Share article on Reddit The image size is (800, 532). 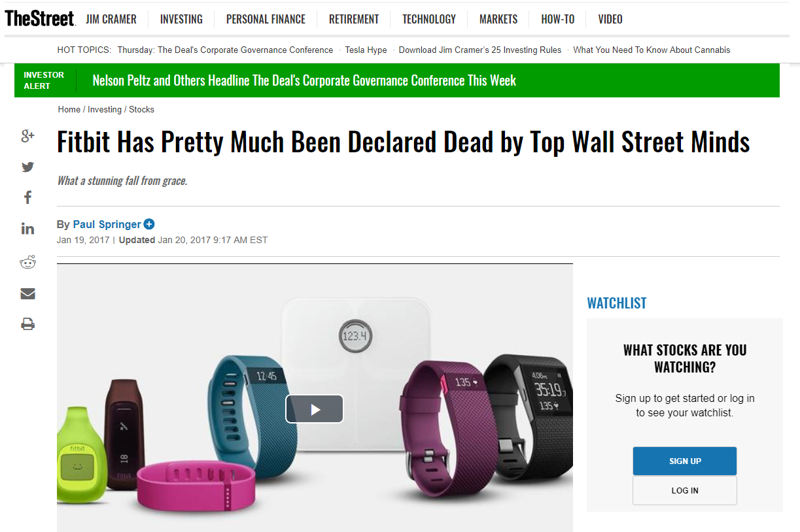27,263
